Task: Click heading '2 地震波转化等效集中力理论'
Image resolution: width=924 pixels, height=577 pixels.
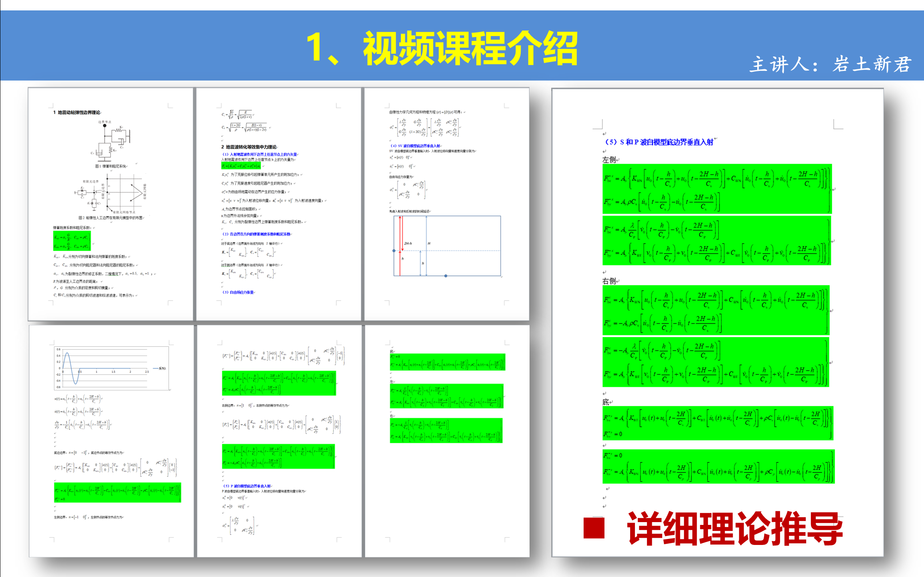Action: [x=249, y=147]
